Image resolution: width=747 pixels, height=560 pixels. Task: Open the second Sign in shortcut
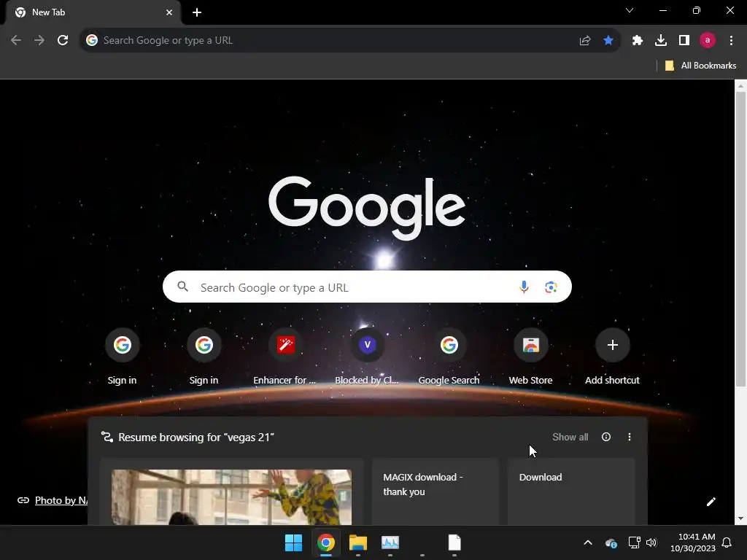pos(204,356)
